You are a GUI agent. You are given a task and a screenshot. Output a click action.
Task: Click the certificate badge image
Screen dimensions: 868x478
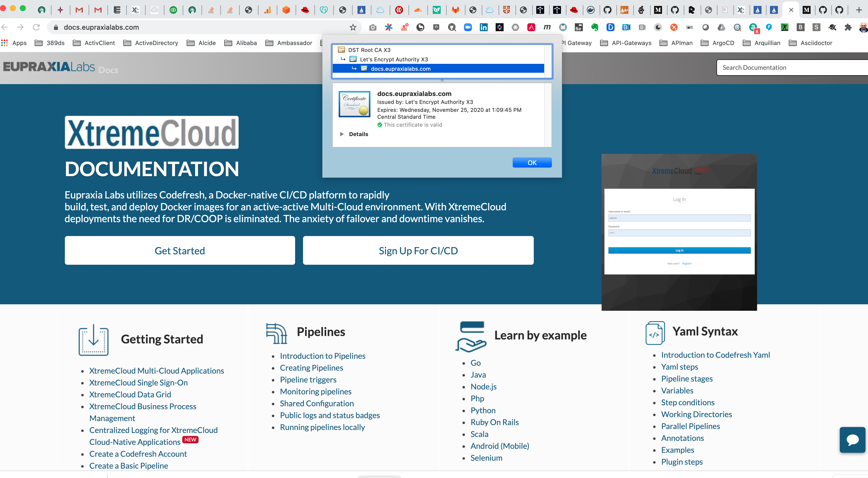coord(355,104)
